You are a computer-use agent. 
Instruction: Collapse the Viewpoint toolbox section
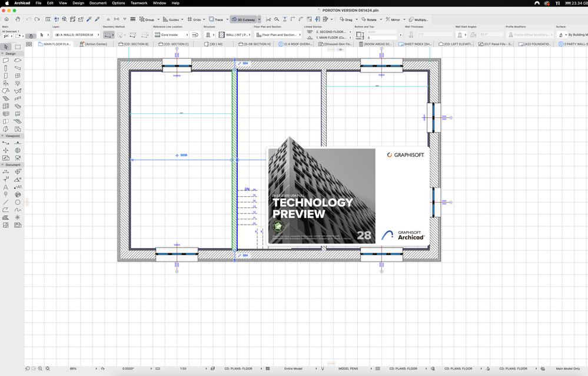pos(2,136)
